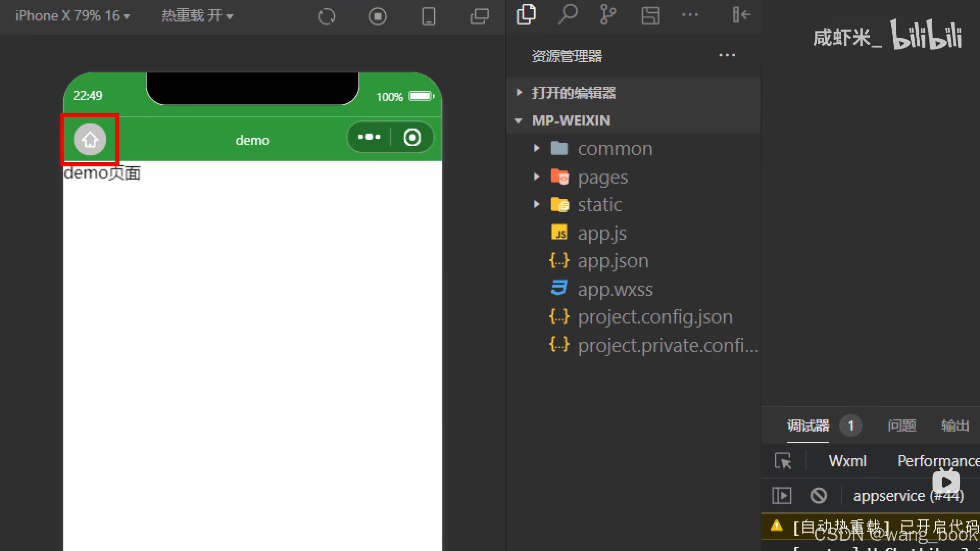Switch to the 输出 tab
The width and height of the screenshot is (980, 551).
955,425
